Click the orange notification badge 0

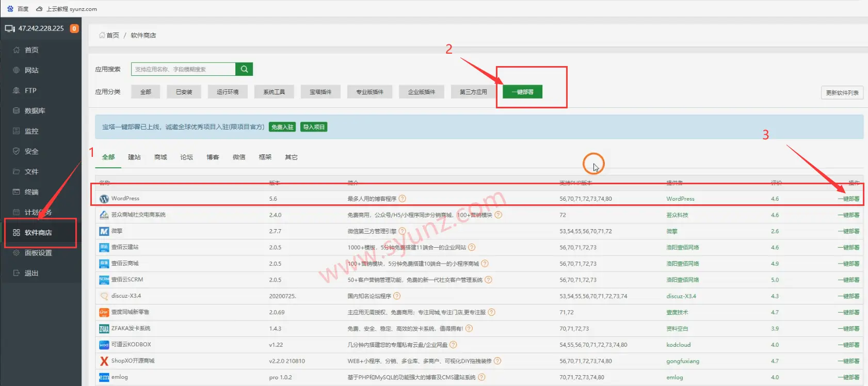(x=74, y=28)
